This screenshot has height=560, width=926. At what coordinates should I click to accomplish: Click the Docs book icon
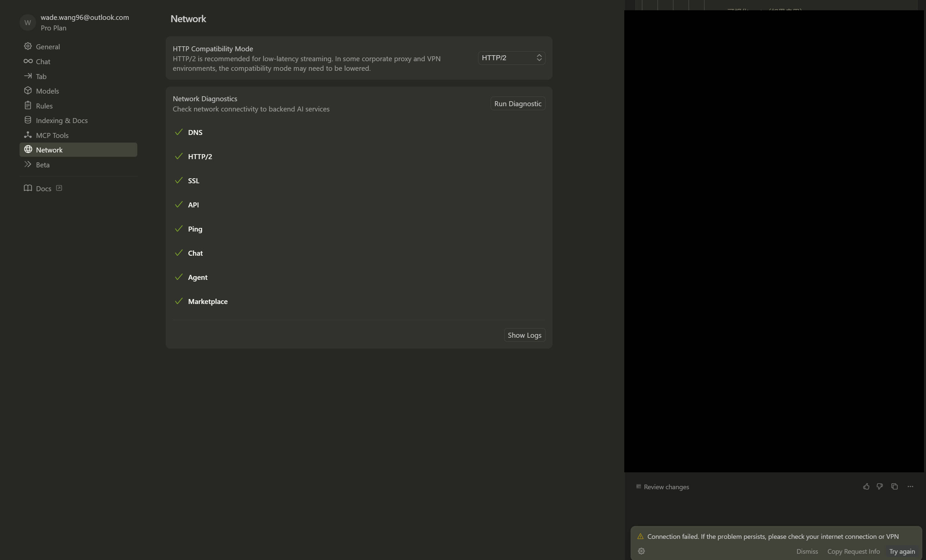click(28, 188)
